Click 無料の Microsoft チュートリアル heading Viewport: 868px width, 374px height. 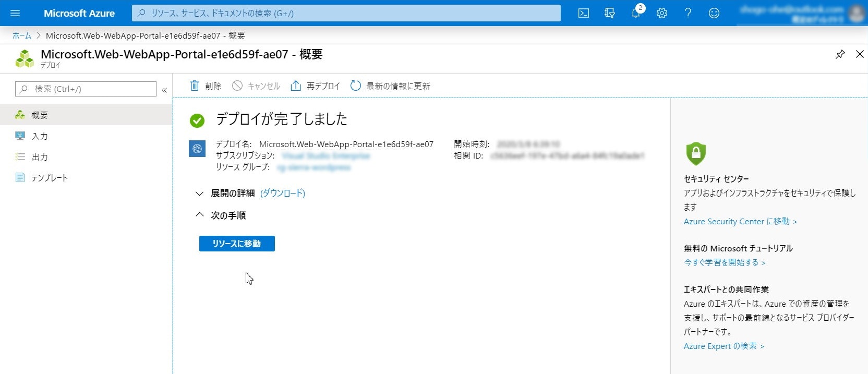coord(738,248)
